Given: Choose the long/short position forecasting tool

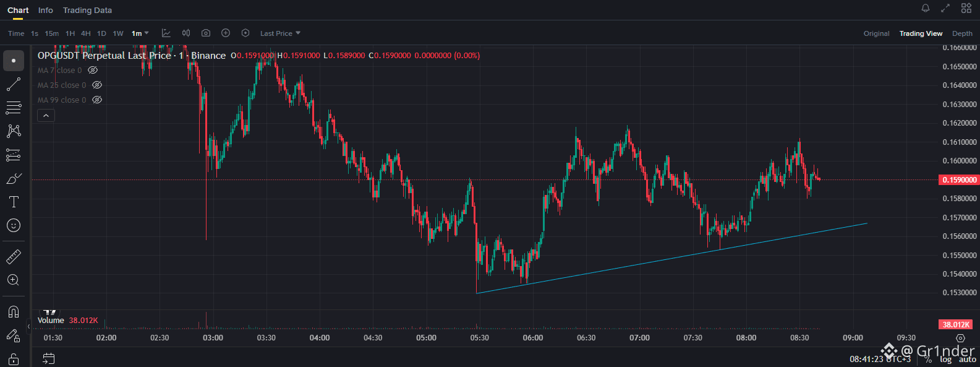Looking at the screenshot, I should (14, 155).
